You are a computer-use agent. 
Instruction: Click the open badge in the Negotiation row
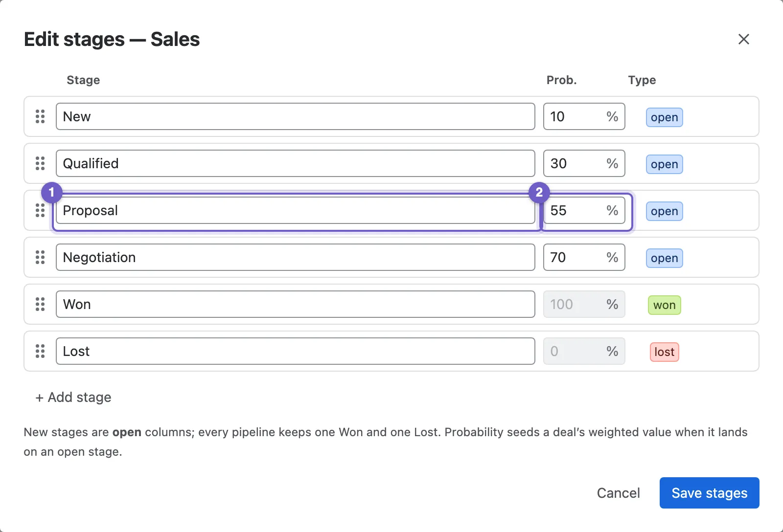664,258
